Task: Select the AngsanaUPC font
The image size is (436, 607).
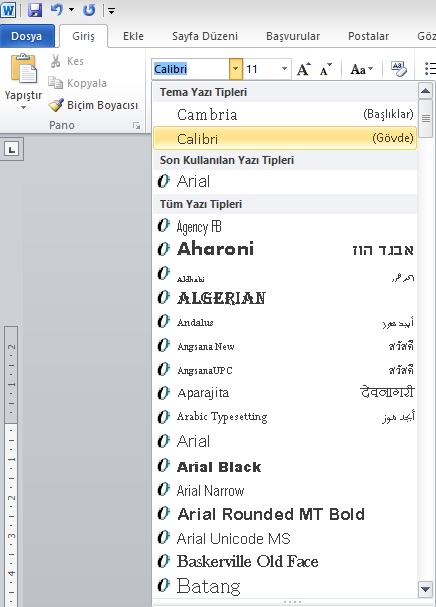Action: click(x=285, y=370)
